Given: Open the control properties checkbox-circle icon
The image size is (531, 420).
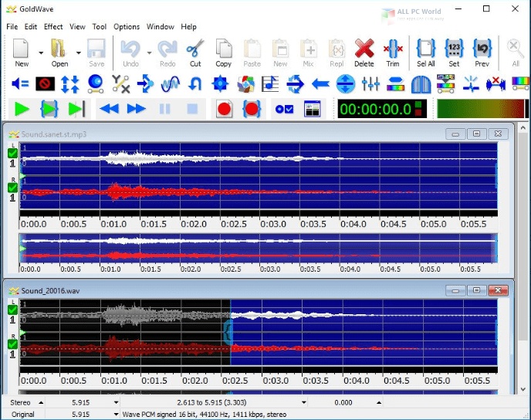Looking at the screenshot, I should (x=285, y=109).
